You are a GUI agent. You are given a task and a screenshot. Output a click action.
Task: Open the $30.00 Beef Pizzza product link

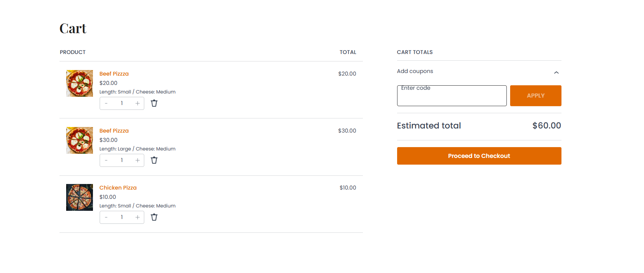point(114,131)
